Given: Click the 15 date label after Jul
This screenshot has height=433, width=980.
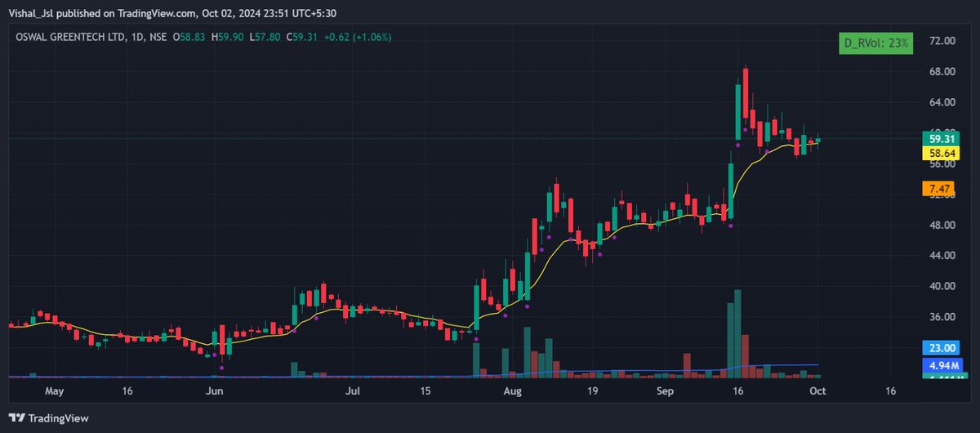Looking at the screenshot, I should pyautogui.click(x=426, y=391).
